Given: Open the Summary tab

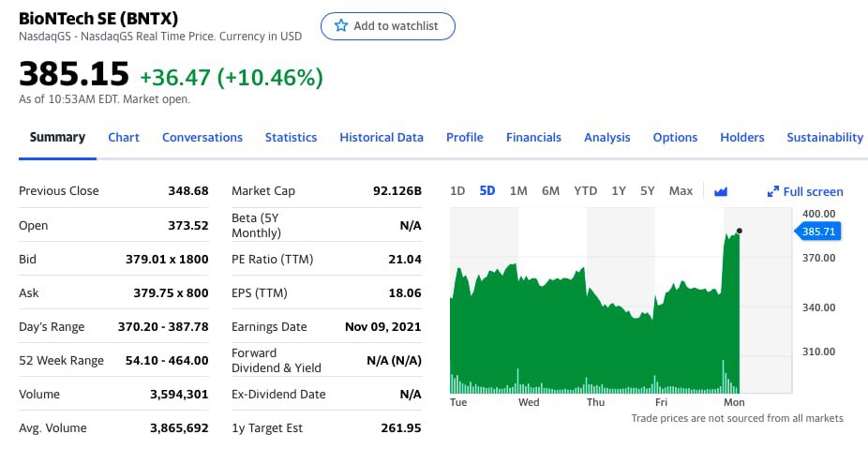Looking at the screenshot, I should [57, 137].
